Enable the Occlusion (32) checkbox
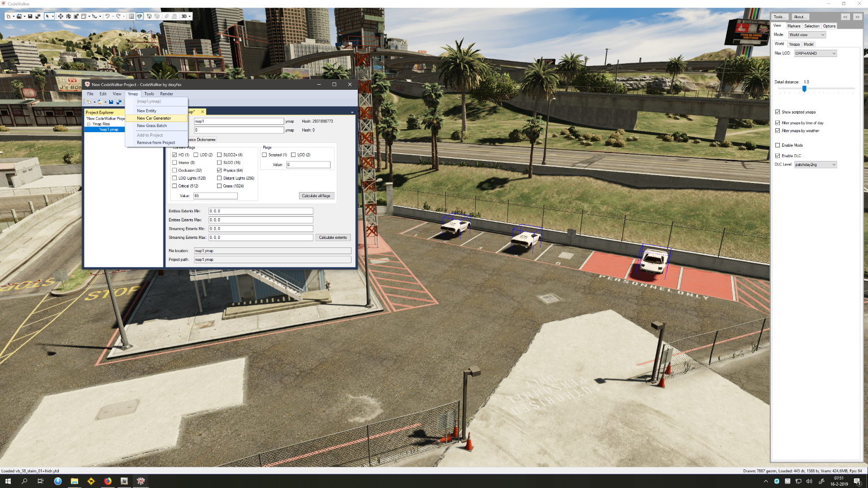Viewport: 868px width, 488px height. (x=175, y=170)
